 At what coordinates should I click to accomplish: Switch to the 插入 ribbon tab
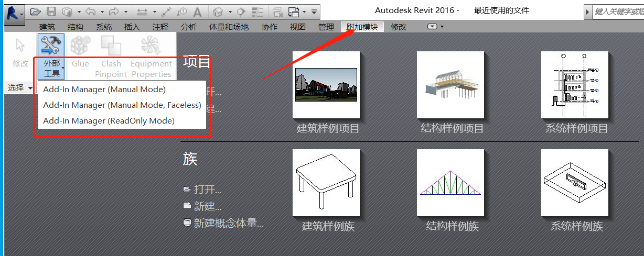pyautogui.click(x=132, y=27)
